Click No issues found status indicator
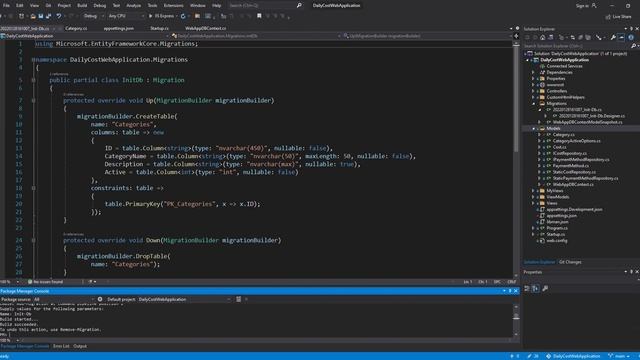The image size is (640, 360). tap(46, 282)
